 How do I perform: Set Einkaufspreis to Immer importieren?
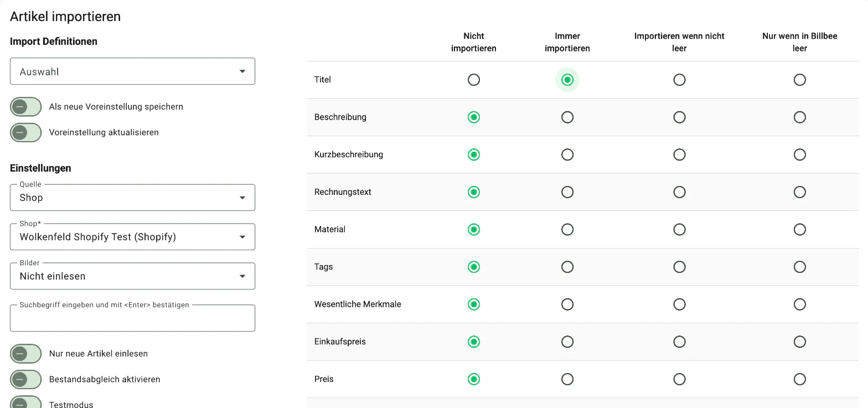[x=567, y=342]
